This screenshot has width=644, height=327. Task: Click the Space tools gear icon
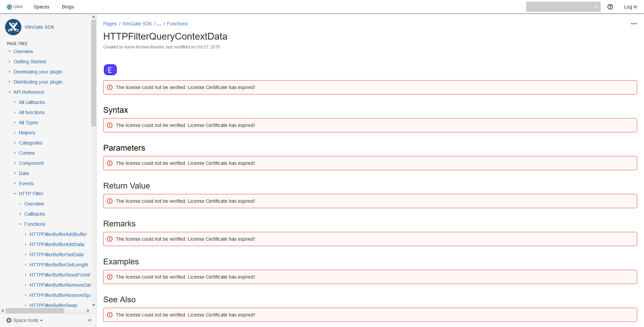point(9,320)
